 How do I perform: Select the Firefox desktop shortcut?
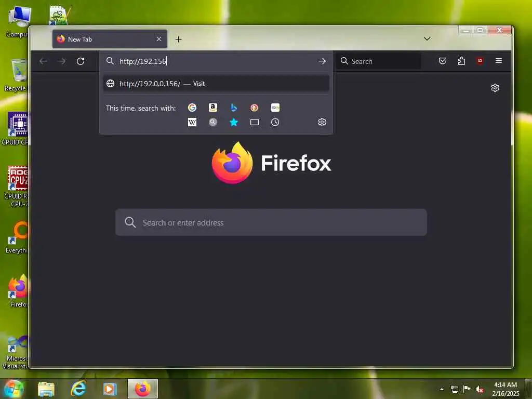click(18, 291)
